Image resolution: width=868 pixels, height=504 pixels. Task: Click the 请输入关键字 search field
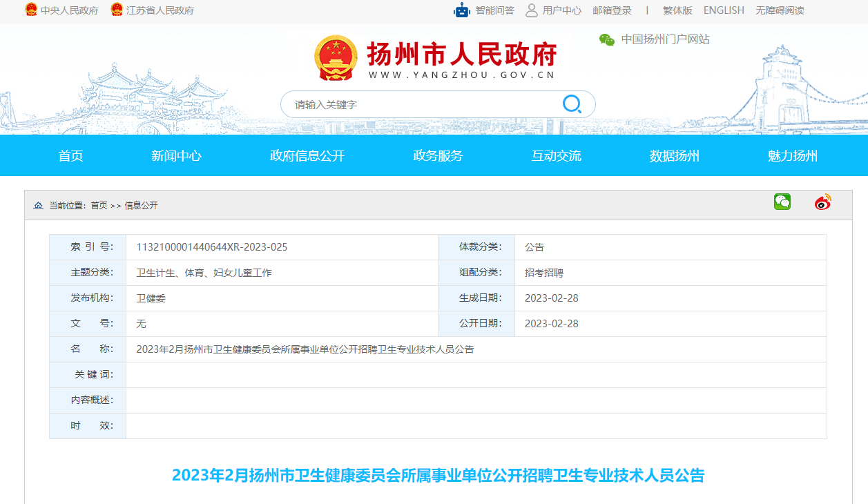point(421,105)
